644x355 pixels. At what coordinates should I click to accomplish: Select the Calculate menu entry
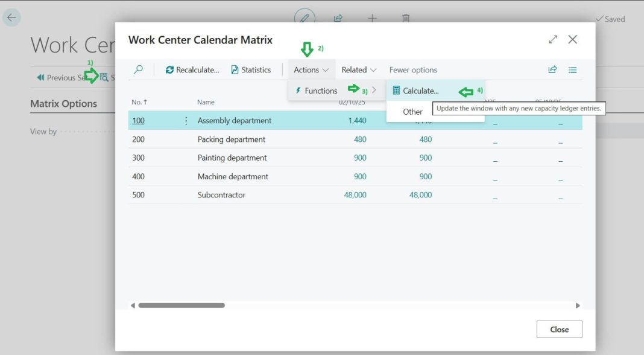click(421, 91)
